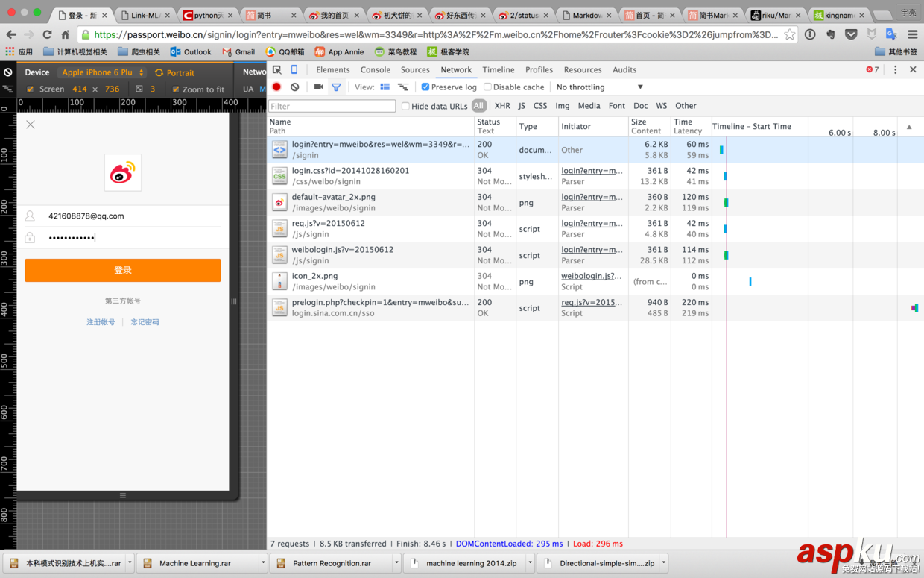Click the device pixel ratio icon next to 3
Viewport: 924px width, 578px height.
coord(139,89)
